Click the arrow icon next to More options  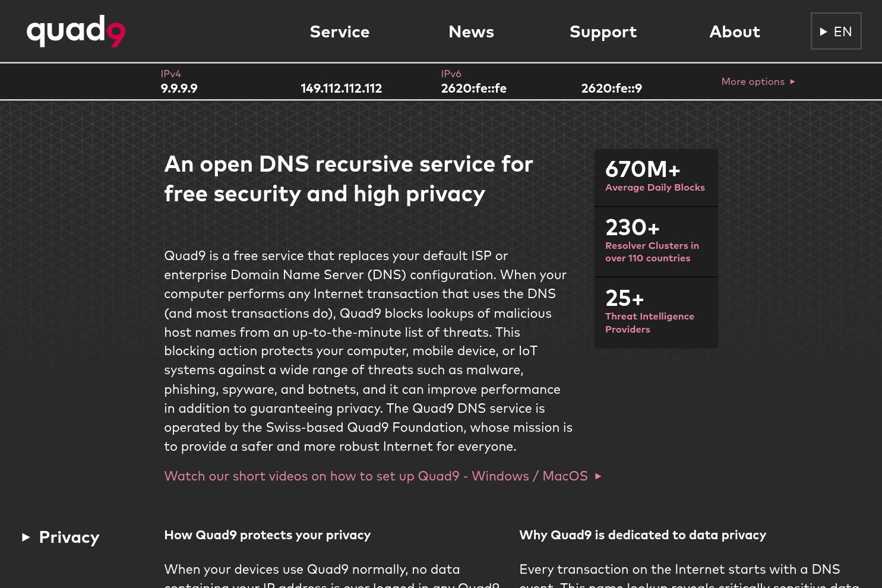pos(792,81)
